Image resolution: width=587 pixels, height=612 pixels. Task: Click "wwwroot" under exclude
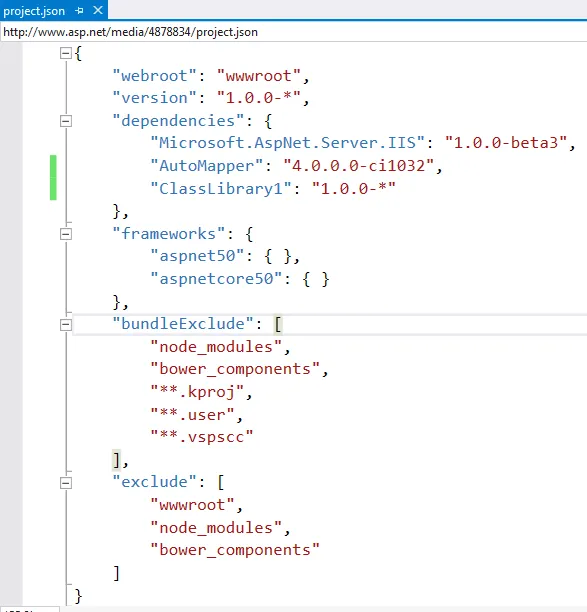click(x=192, y=505)
